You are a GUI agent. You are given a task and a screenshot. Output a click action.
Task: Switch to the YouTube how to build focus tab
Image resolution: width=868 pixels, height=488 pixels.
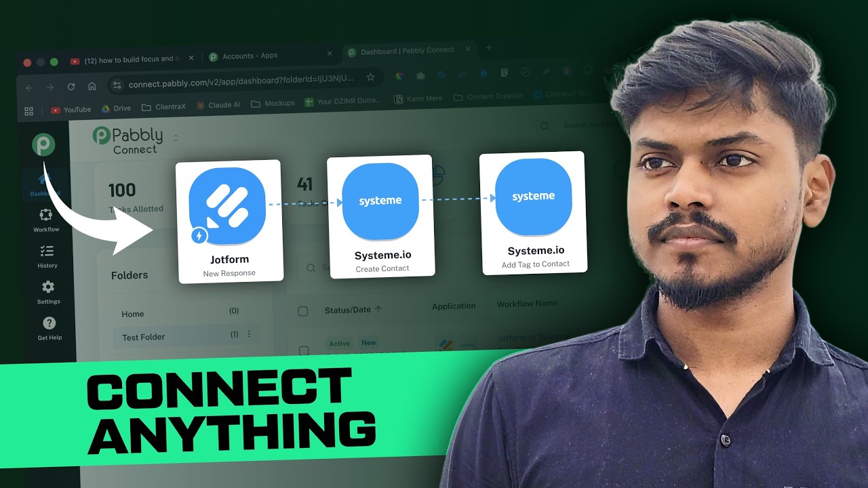click(127, 60)
